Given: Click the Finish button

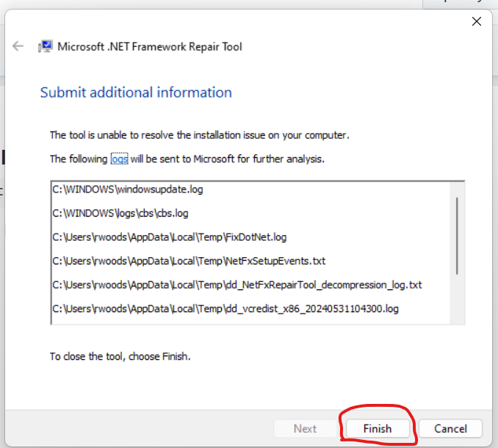Looking at the screenshot, I should (378, 429).
